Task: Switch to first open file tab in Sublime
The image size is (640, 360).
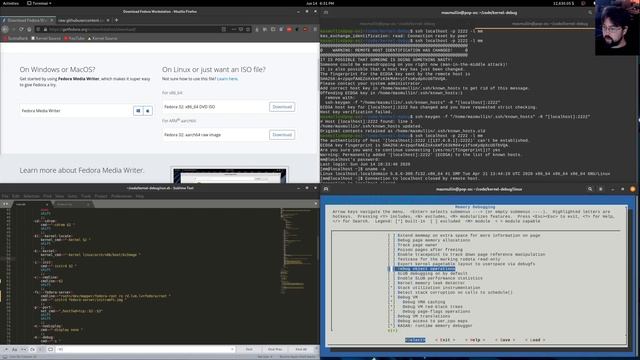Action: [31, 204]
